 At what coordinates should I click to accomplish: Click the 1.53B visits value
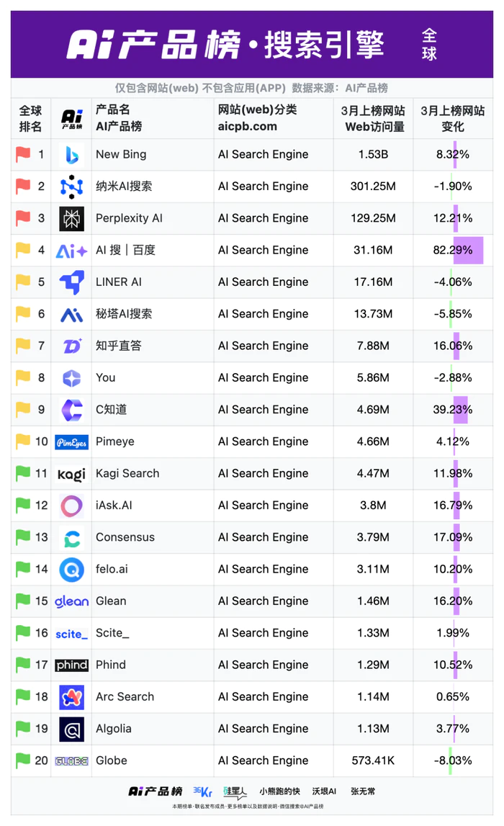(374, 154)
